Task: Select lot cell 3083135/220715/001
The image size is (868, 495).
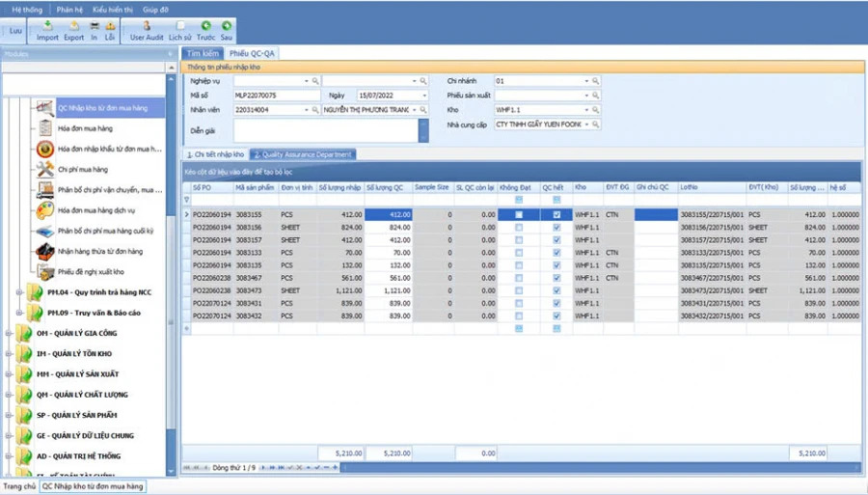Action: click(712, 265)
